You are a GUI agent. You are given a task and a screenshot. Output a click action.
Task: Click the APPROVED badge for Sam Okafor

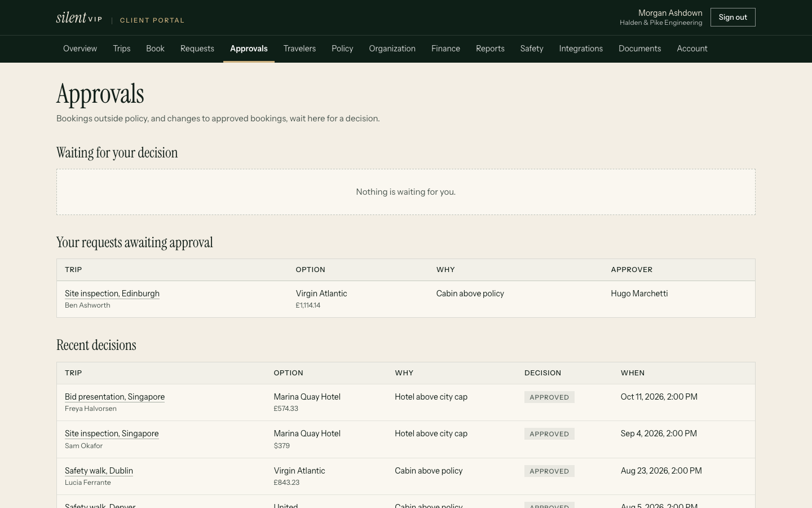[x=549, y=434]
